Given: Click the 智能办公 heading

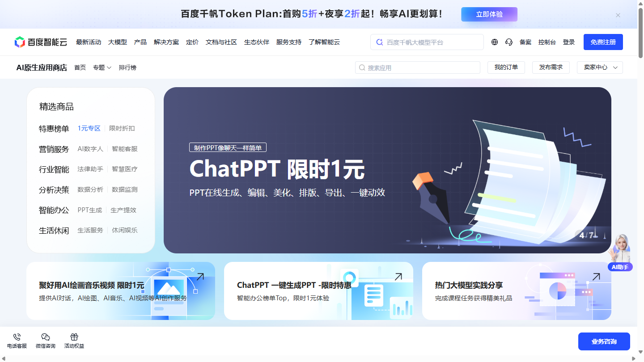Looking at the screenshot, I should pos(54,210).
